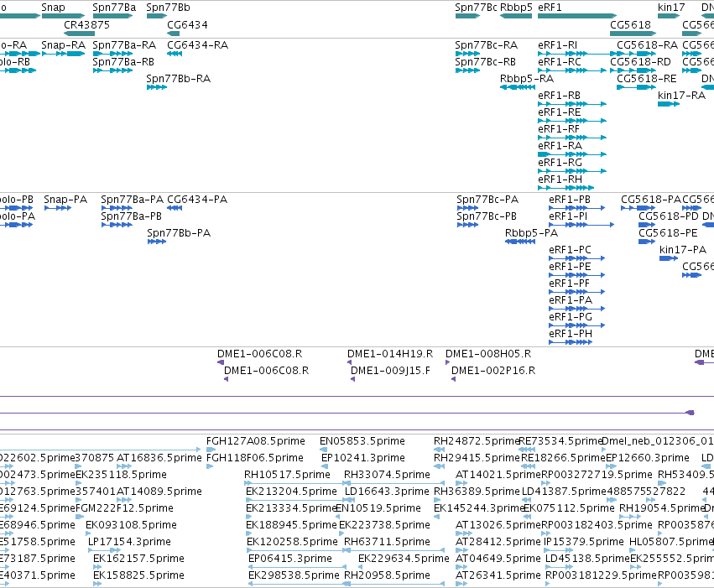The width and height of the screenshot is (714, 588).
Task: Select protein Spn77Ba-PB
Action: click(x=117, y=225)
